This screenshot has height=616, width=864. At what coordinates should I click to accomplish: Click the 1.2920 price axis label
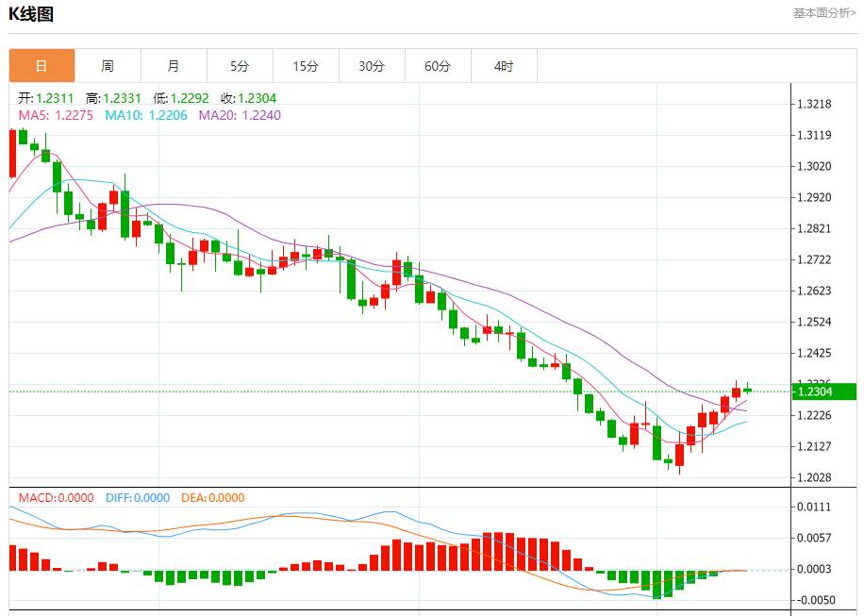pos(814,197)
